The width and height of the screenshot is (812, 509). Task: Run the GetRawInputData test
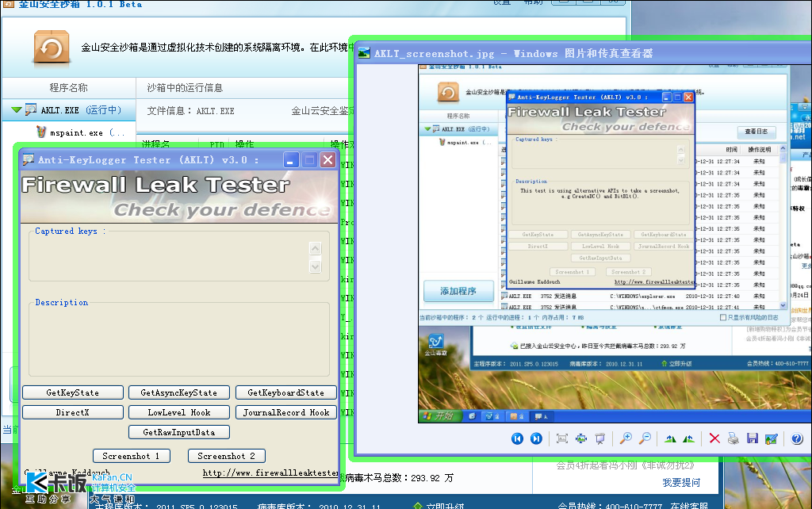coord(178,432)
